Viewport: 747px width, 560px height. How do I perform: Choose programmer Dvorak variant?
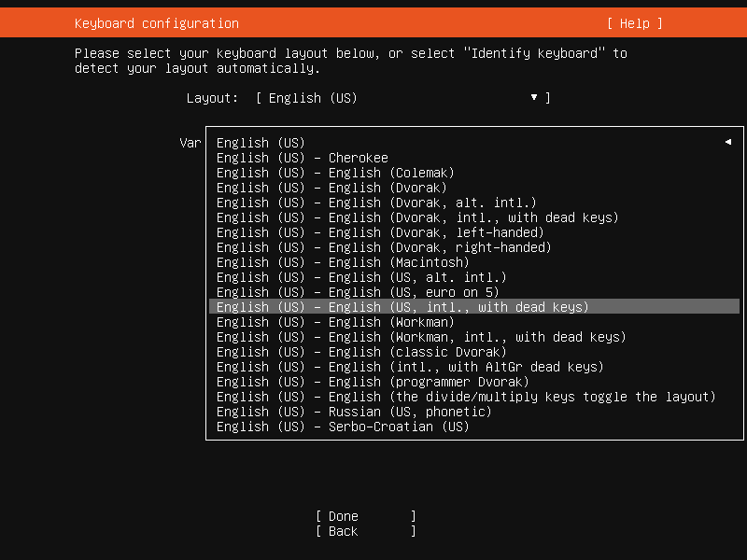(373, 382)
